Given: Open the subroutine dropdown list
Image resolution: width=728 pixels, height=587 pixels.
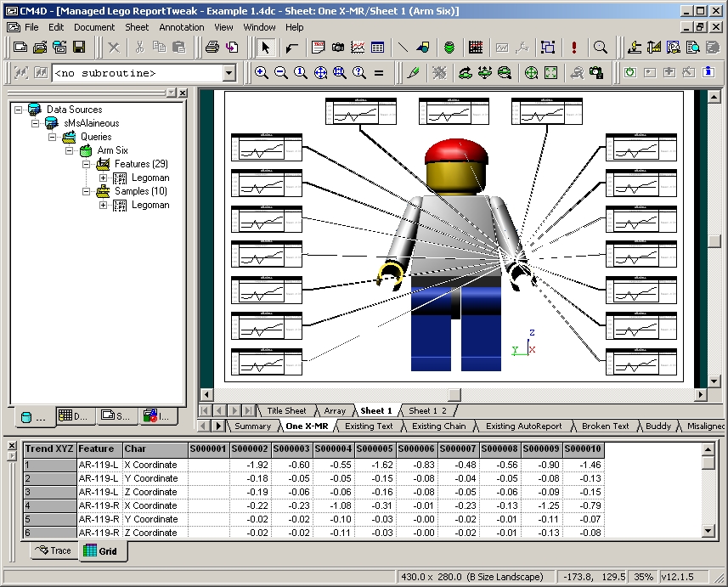Looking at the screenshot, I should coord(229,74).
